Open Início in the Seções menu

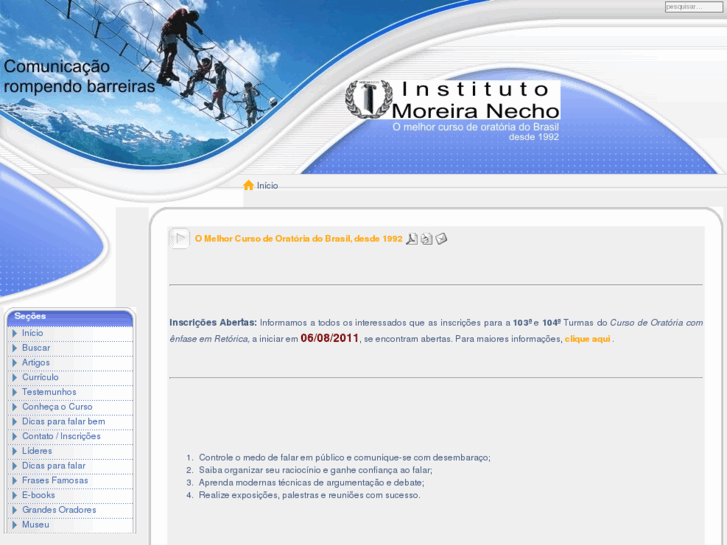pyautogui.click(x=32, y=333)
